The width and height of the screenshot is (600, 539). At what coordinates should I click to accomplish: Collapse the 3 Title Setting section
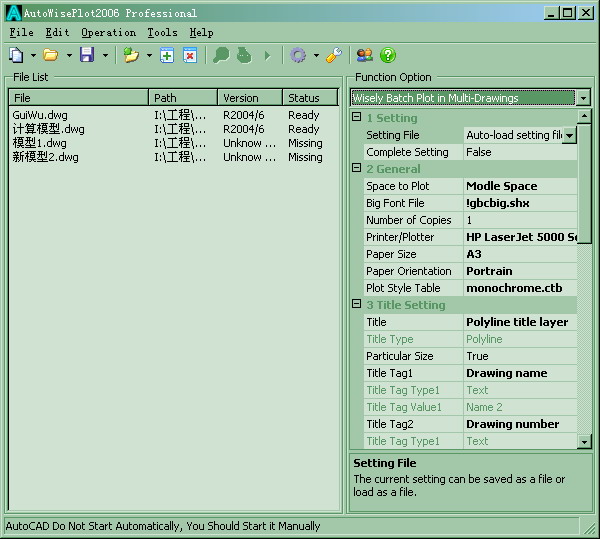[x=357, y=304]
